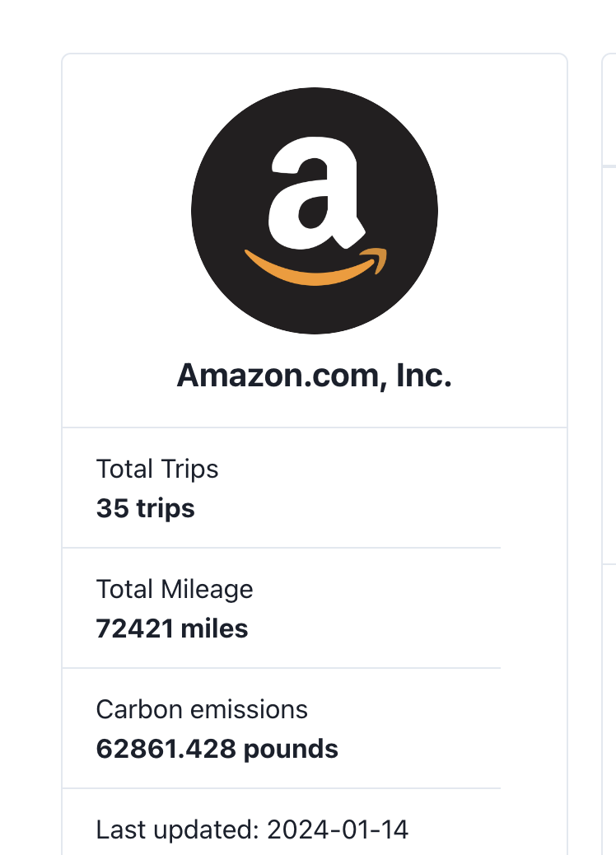Click the 72421 miles value
This screenshot has height=855, width=616.
tap(172, 628)
